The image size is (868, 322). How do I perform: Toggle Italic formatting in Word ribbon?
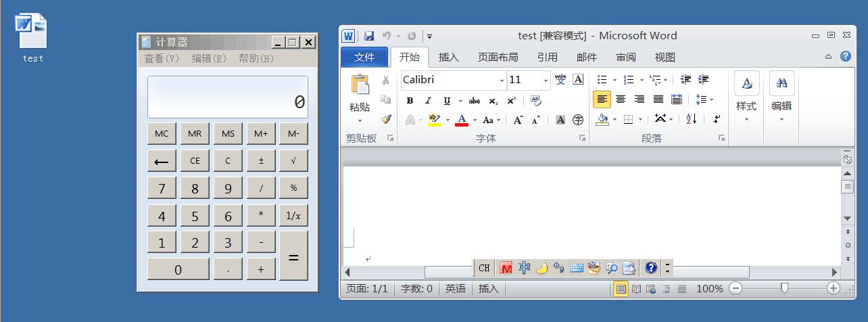coord(427,101)
